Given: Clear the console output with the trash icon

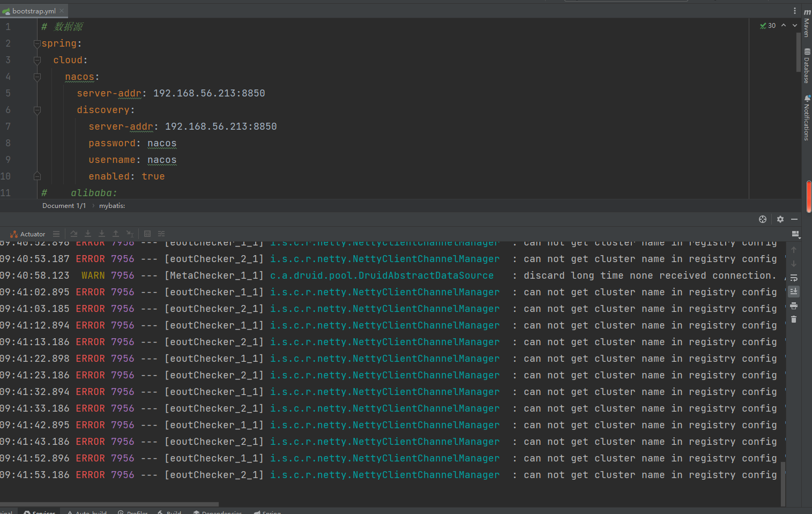Looking at the screenshot, I should [x=794, y=319].
